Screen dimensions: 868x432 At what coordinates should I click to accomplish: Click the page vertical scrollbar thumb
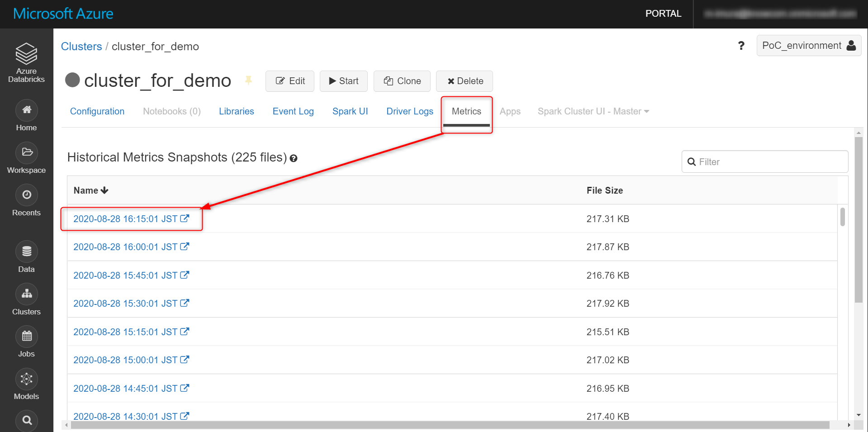click(859, 220)
